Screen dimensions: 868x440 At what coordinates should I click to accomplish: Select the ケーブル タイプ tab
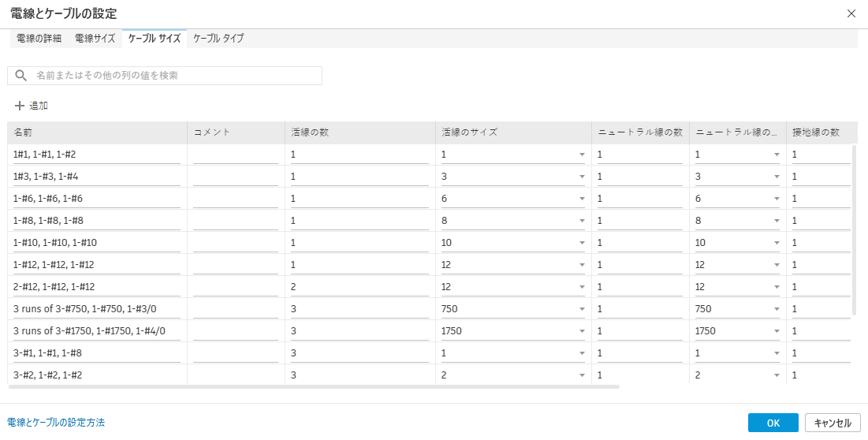[x=218, y=38]
